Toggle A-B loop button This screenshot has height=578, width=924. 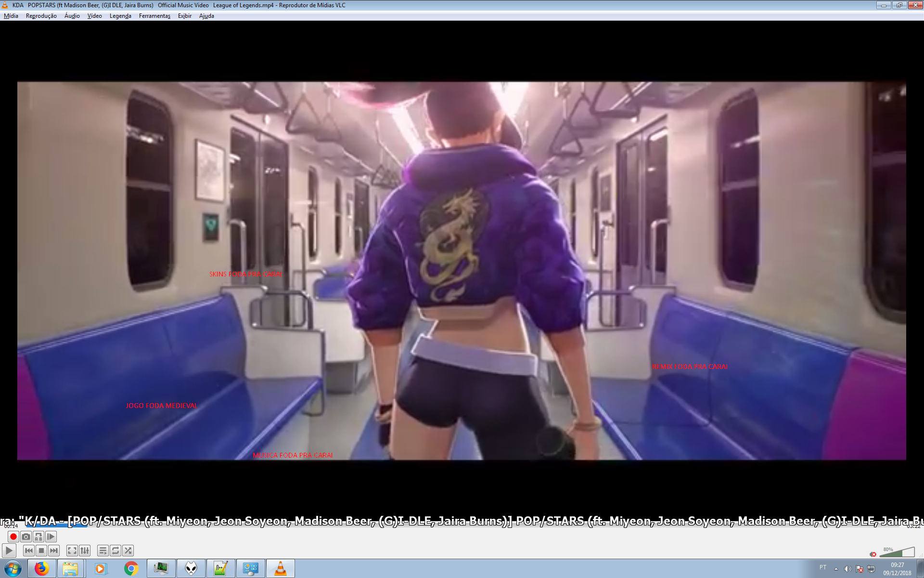[38, 537]
